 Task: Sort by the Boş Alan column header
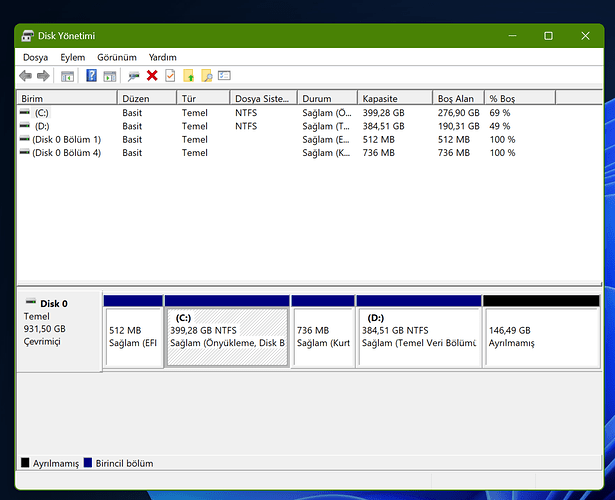point(458,99)
